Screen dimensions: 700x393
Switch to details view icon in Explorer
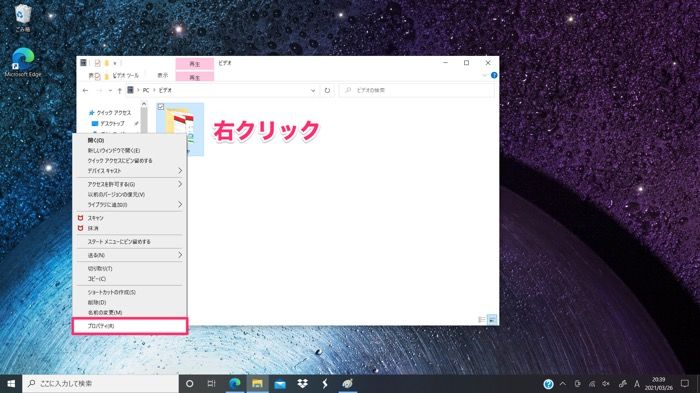click(x=482, y=319)
